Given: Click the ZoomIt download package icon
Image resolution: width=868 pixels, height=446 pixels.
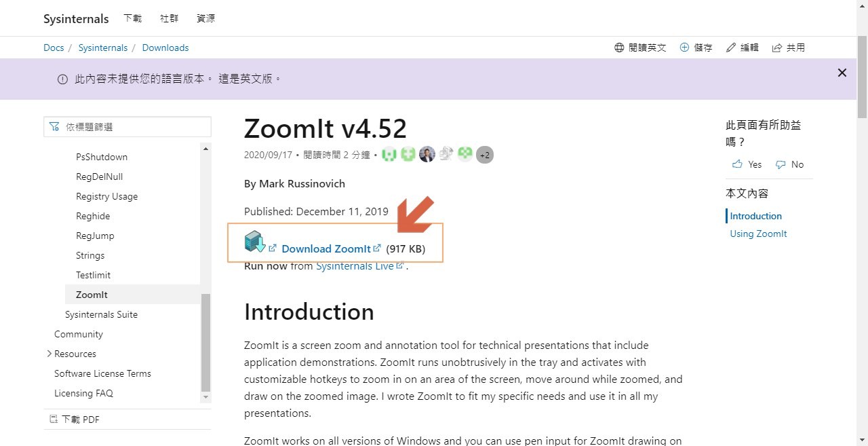Looking at the screenshot, I should (x=254, y=242).
